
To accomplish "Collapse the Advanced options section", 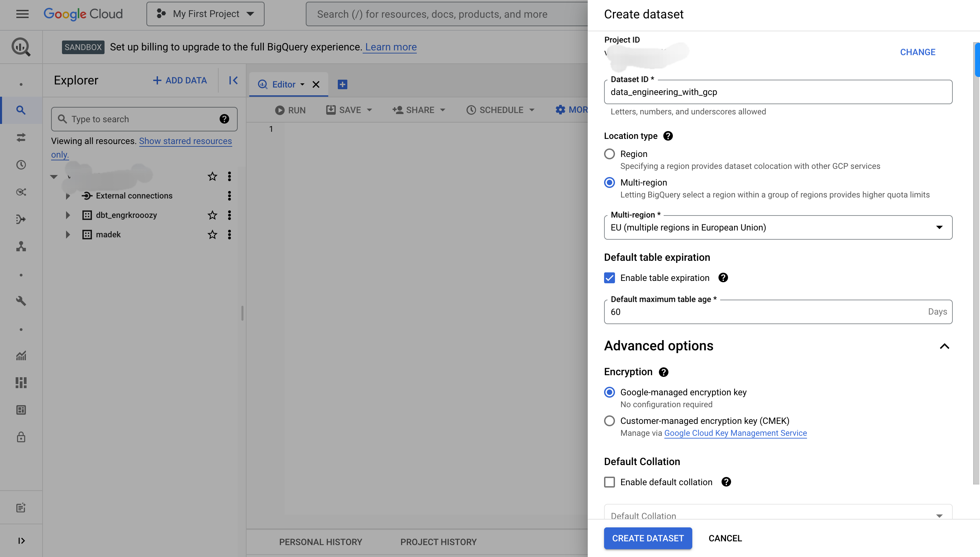I will 944,346.
